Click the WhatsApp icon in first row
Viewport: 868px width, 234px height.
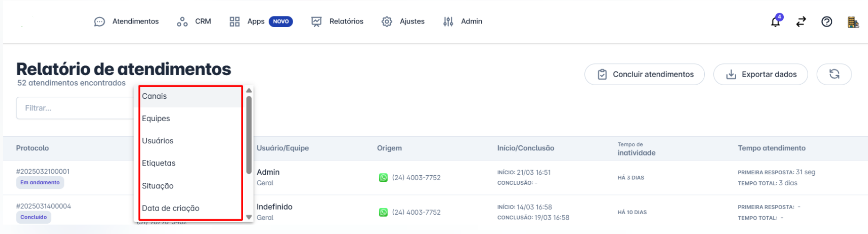(383, 178)
